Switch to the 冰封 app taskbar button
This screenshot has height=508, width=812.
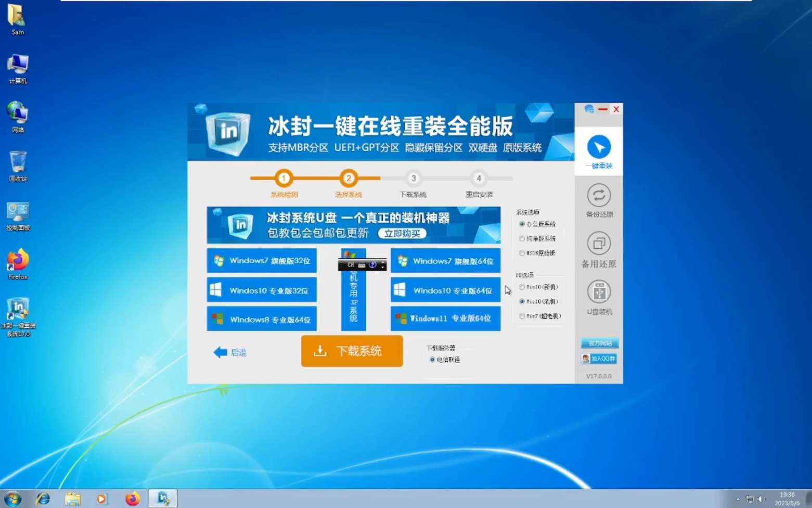(163, 499)
